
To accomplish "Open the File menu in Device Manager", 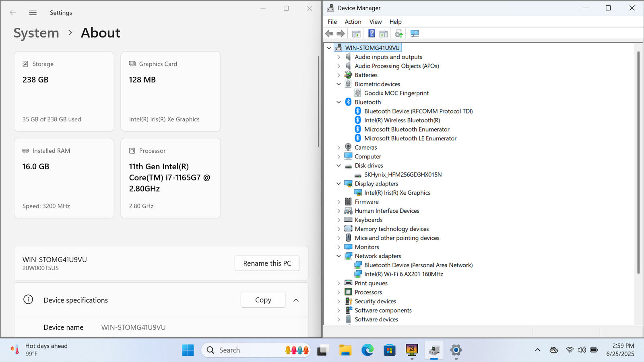I will click(332, 22).
